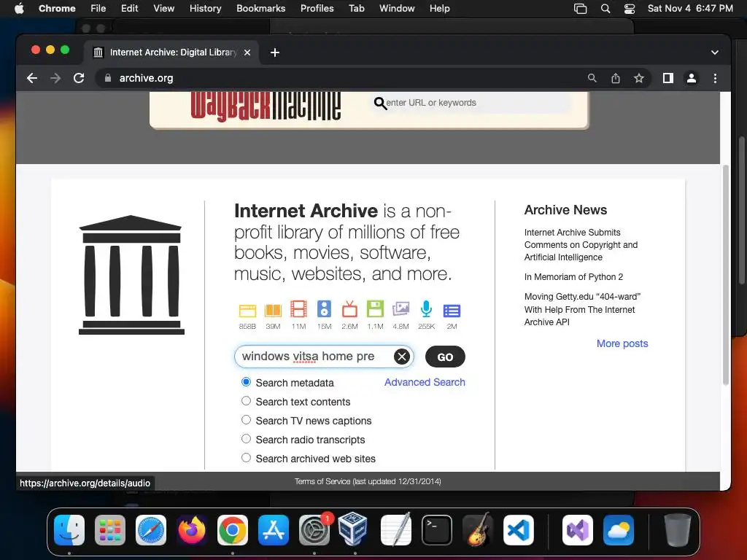Open the software floppy icon labeled 1.1M
Image resolution: width=747 pixels, height=560 pixels.
coord(375,309)
